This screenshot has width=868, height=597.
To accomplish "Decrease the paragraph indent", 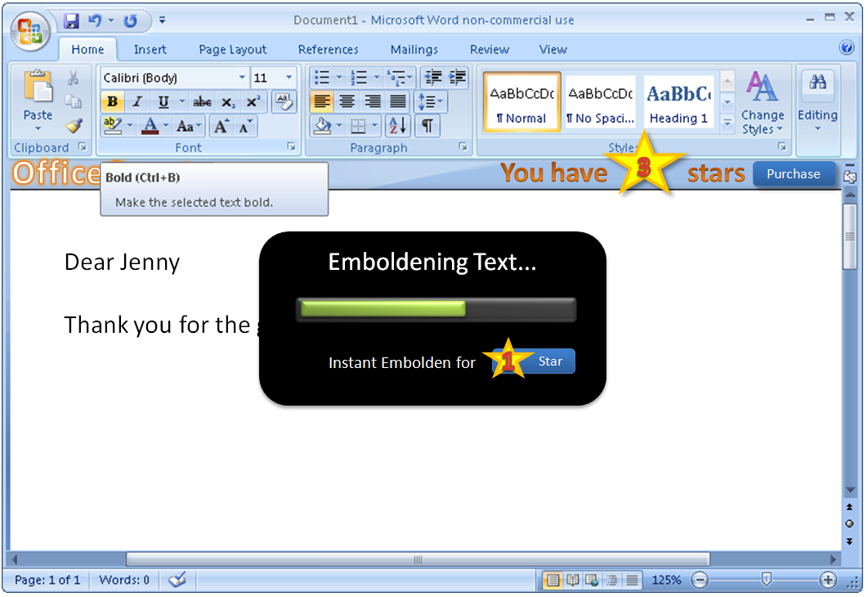I will coord(433,78).
